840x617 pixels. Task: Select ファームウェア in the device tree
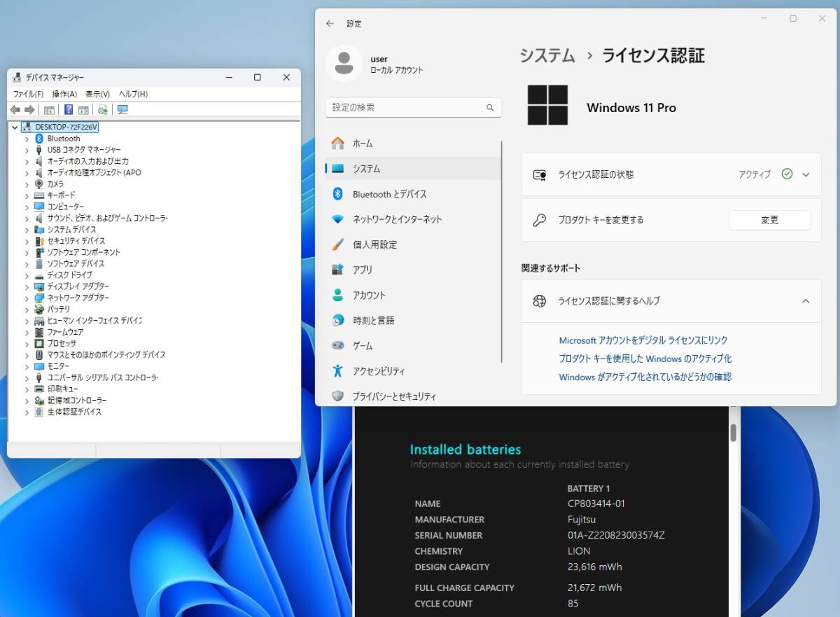click(x=65, y=332)
